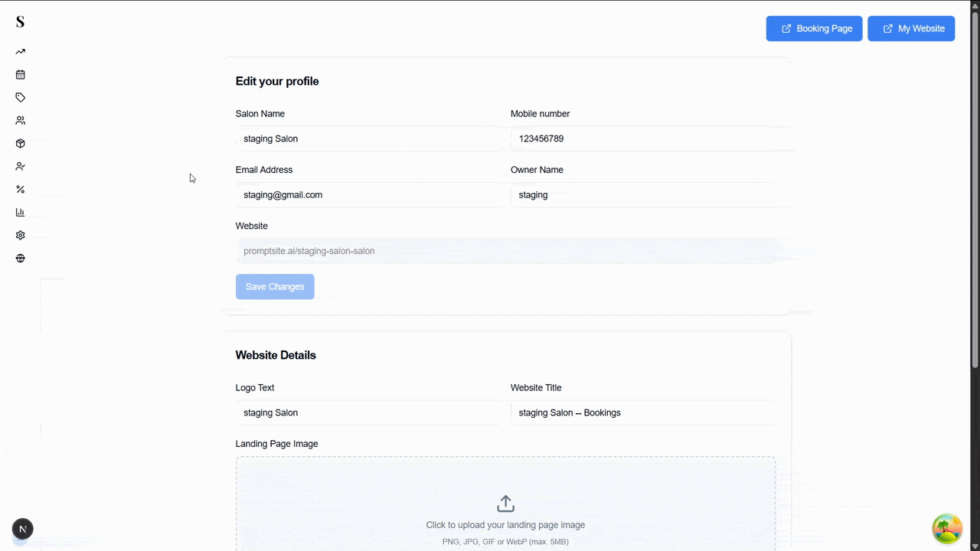
Task: Click the staff user-check icon
Action: click(20, 166)
